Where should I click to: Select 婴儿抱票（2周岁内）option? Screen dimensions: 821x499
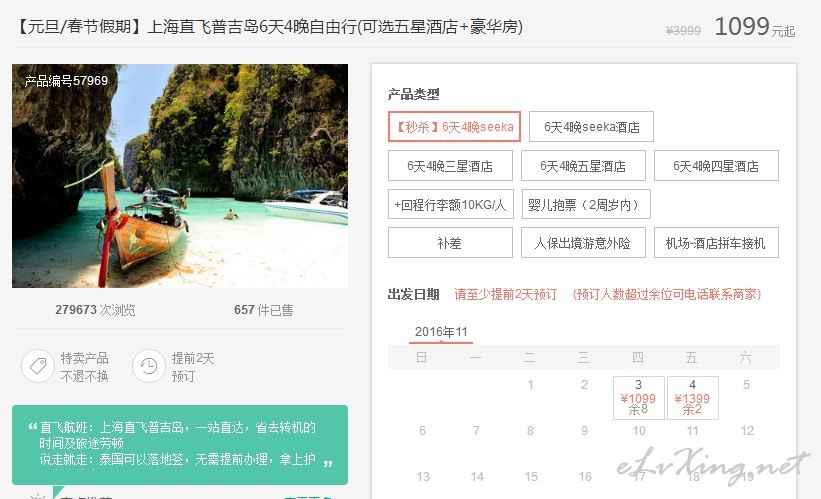586,204
